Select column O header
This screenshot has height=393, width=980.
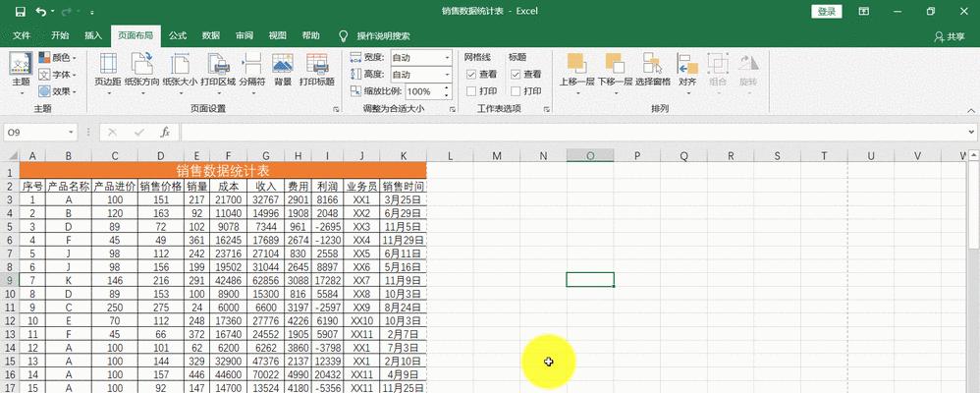pos(590,156)
